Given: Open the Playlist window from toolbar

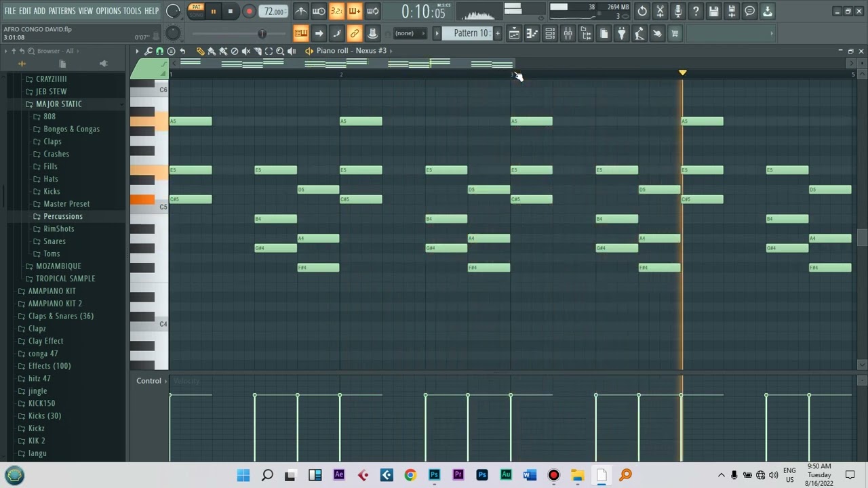Looking at the screenshot, I should [x=514, y=33].
